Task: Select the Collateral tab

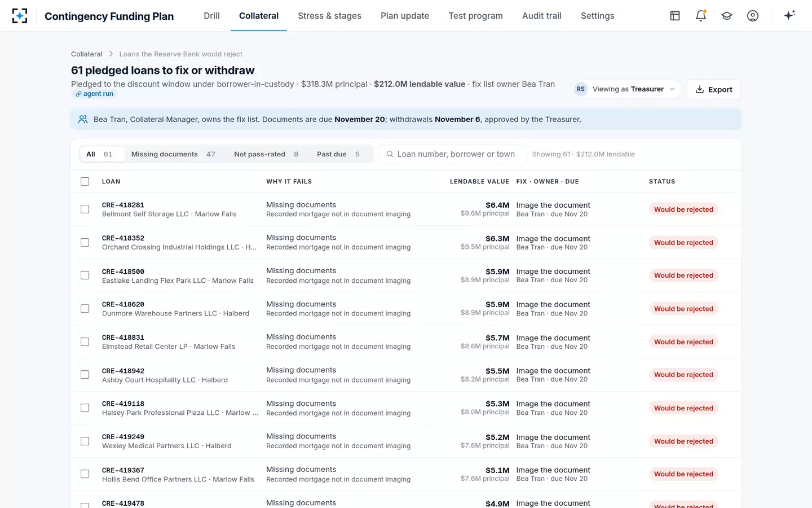Action: [259, 16]
